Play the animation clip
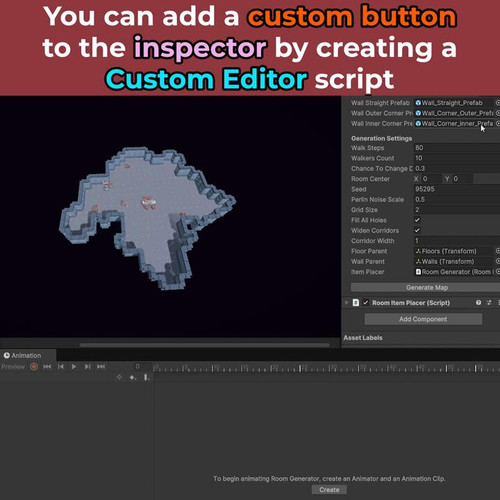Image resolution: width=500 pixels, height=500 pixels. [74, 367]
